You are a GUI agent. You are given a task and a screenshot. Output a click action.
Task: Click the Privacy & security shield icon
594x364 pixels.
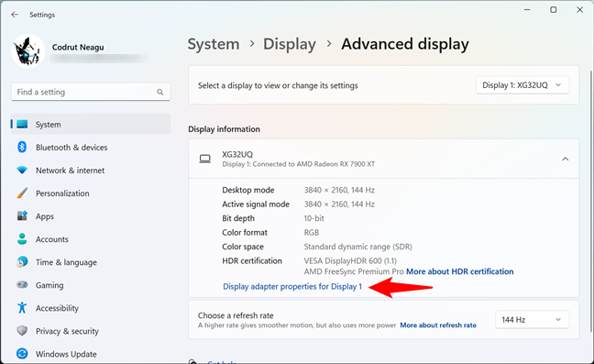tap(22, 331)
